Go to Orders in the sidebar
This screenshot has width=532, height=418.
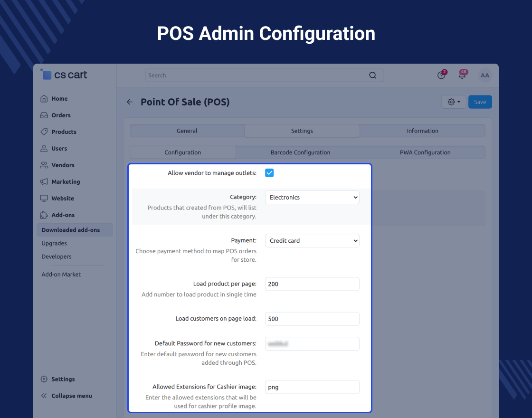[x=61, y=115]
